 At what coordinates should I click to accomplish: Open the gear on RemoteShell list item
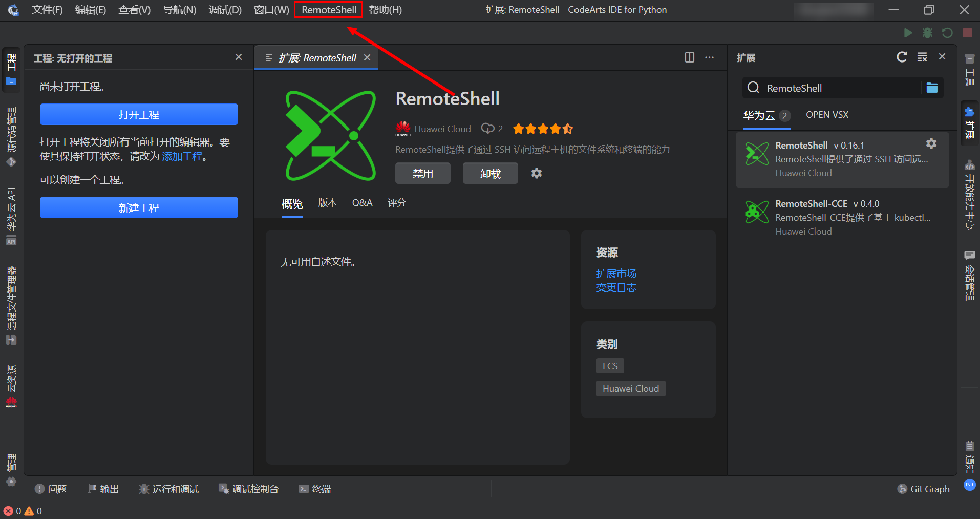(931, 143)
